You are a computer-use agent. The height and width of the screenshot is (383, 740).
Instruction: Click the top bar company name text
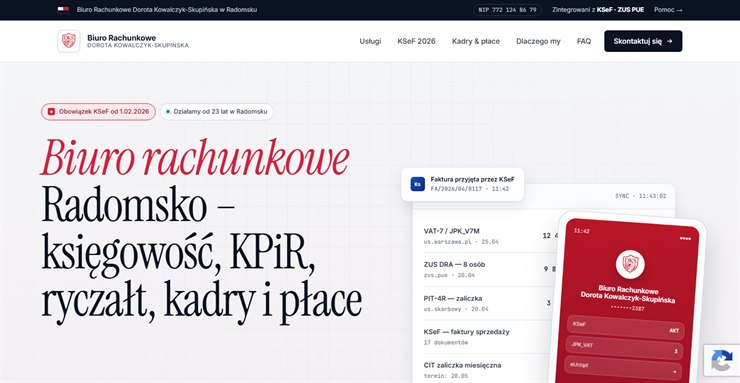(x=167, y=9)
